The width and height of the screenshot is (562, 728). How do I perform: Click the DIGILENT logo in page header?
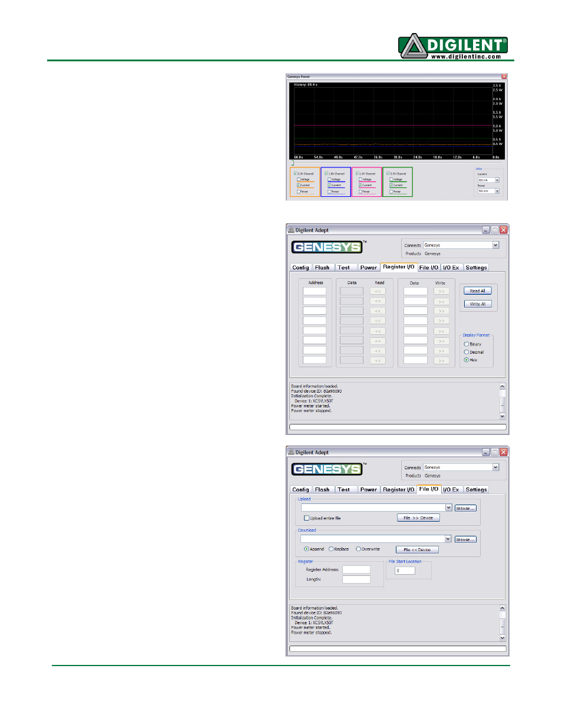(x=453, y=46)
